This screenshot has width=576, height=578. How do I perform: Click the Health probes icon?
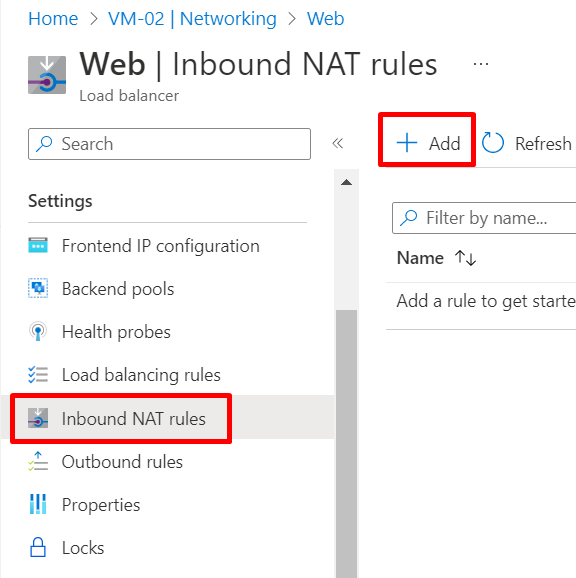(x=38, y=331)
